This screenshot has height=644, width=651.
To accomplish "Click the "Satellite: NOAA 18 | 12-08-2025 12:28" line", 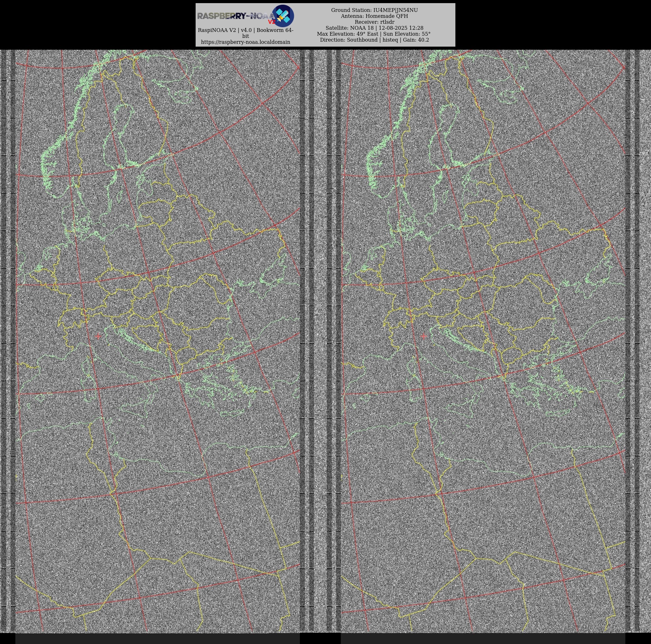I will point(374,28).
